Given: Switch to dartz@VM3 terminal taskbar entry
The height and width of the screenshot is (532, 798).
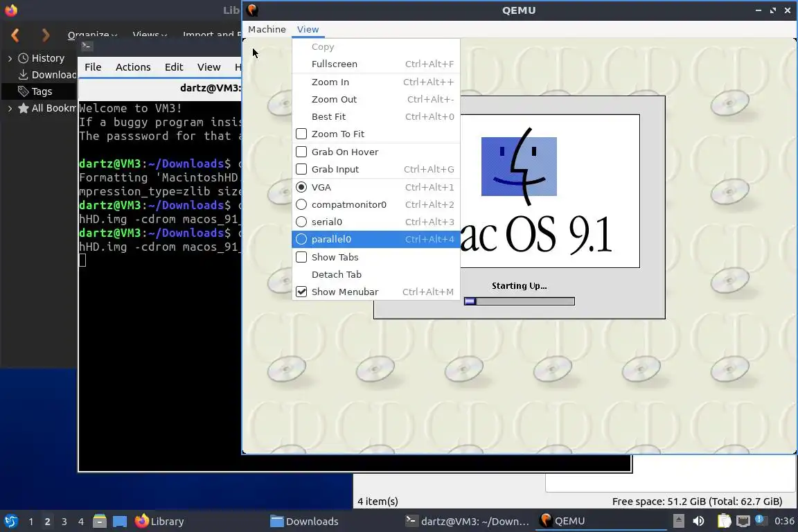Looking at the screenshot, I should 467,522.
